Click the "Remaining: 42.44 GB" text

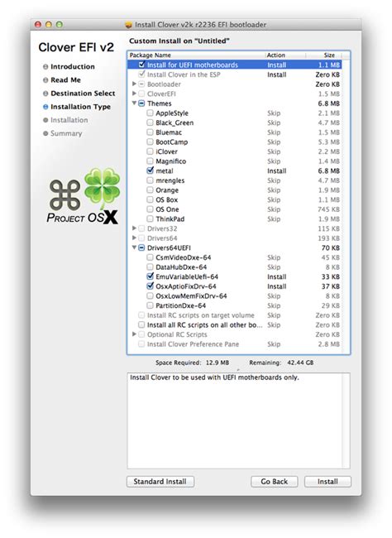[281, 363]
